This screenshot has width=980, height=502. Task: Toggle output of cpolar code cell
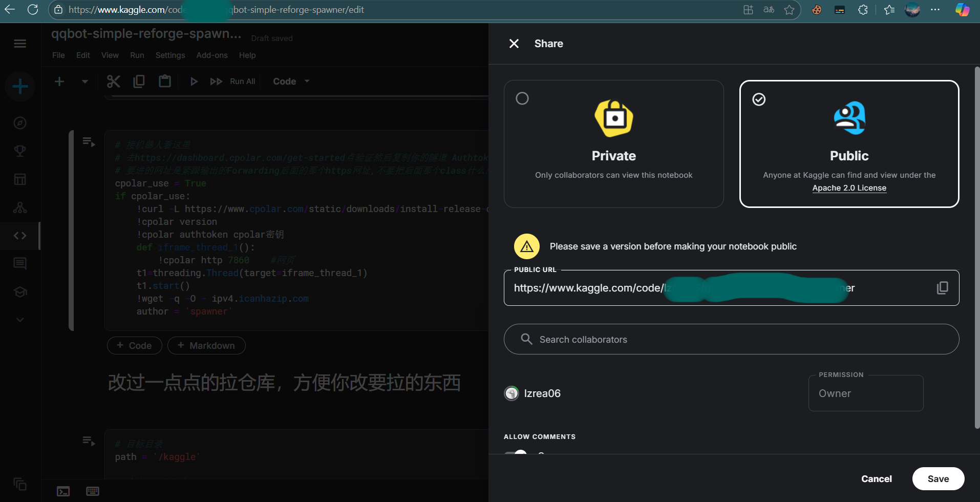click(89, 142)
